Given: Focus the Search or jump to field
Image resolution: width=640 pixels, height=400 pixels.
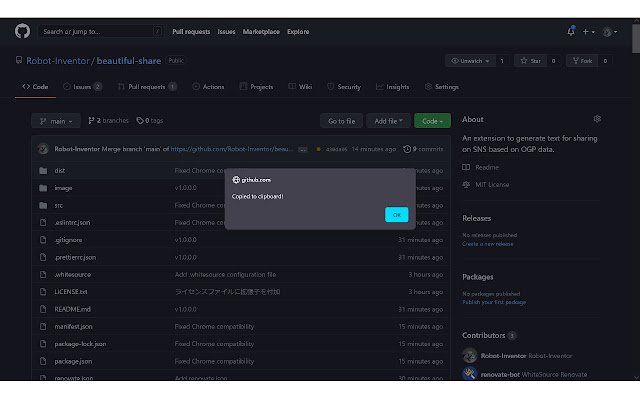Looking at the screenshot, I should pos(100,31).
